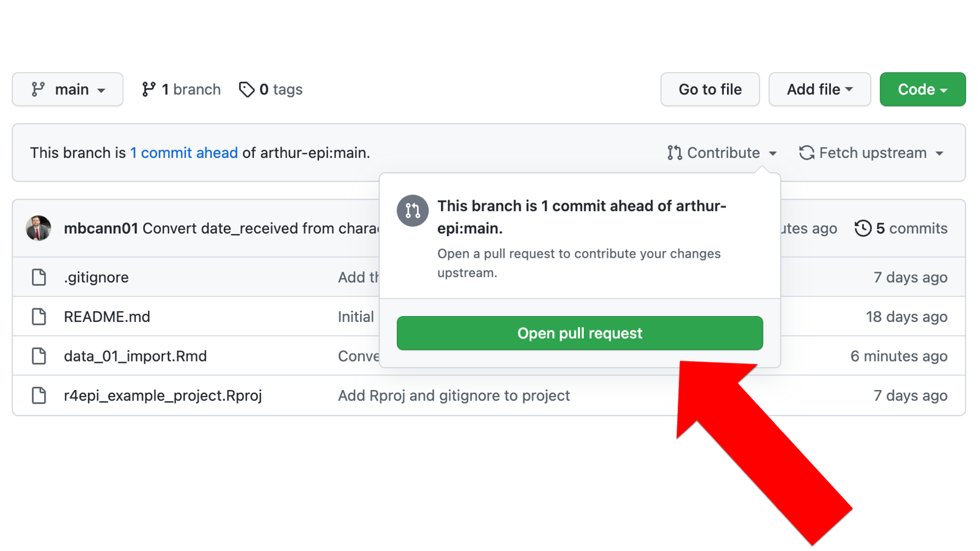Expand the green Code dropdown button

point(922,89)
